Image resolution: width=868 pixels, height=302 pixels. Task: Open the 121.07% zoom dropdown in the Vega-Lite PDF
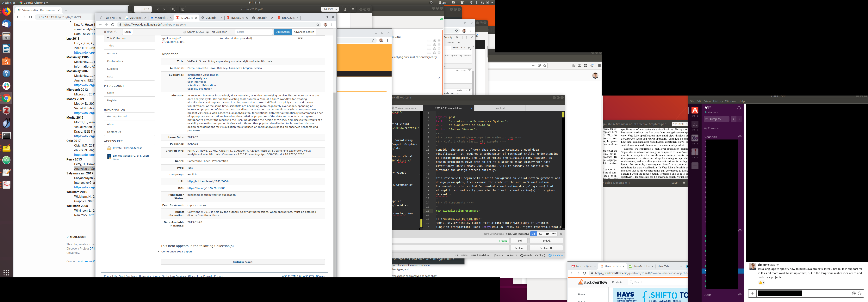tap(680, 124)
